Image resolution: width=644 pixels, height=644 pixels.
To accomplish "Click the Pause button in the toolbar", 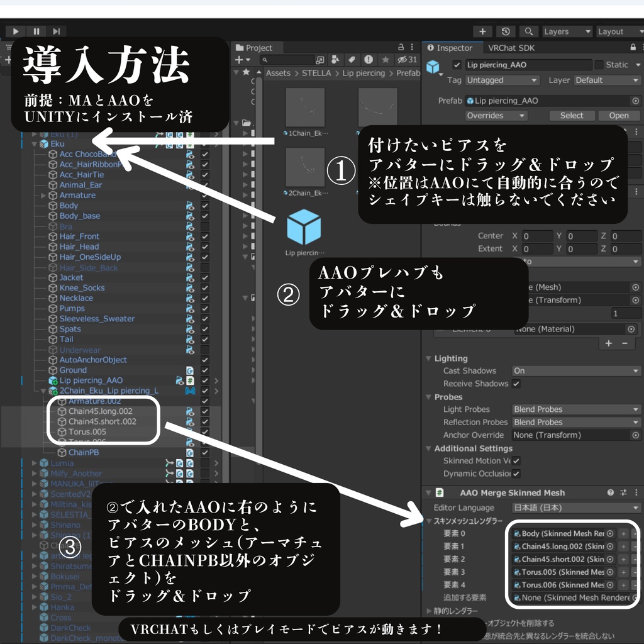I will pos(36,31).
